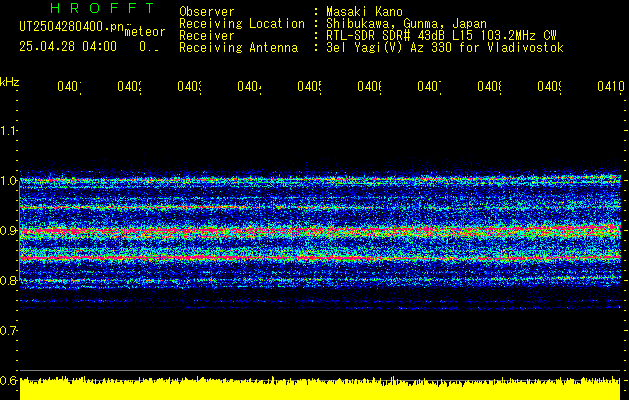Click the 0409 time axis marker
This screenshot has width=629, height=400.
(x=549, y=86)
